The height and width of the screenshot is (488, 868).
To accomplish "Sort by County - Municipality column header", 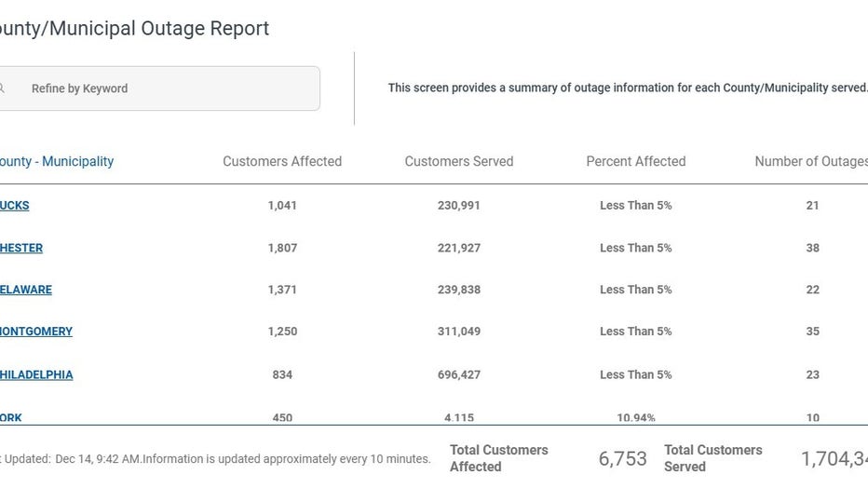I will pos(57,161).
